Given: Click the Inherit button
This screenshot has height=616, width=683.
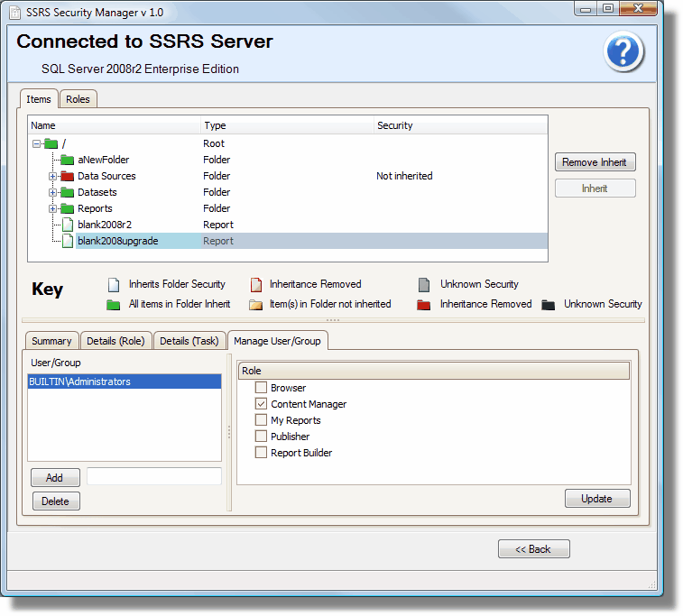Looking at the screenshot, I should click(595, 188).
